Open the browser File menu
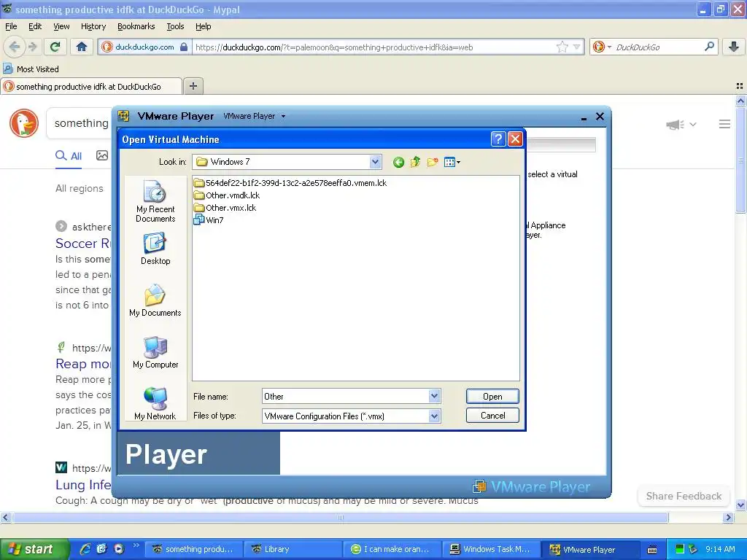 click(x=11, y=27)
